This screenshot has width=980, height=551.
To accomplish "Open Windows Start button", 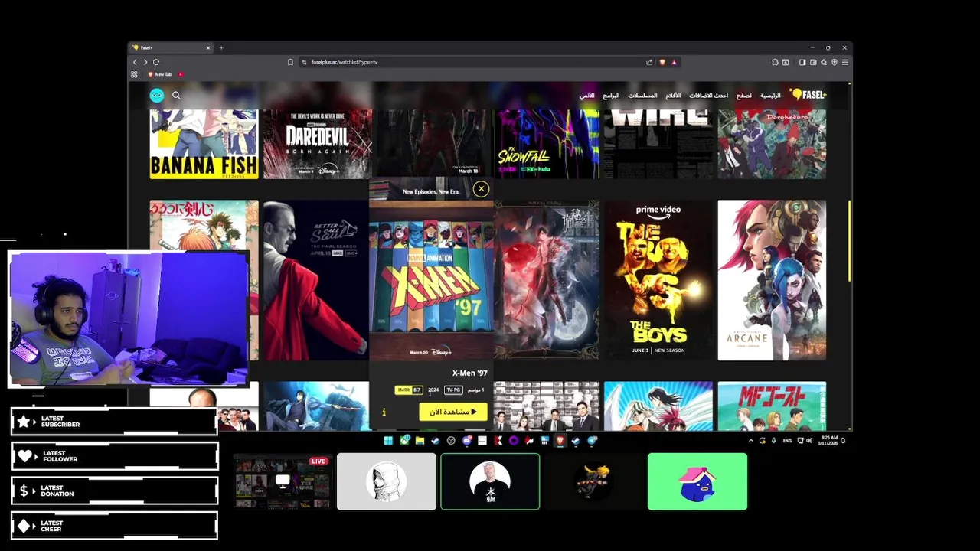I will 388,440.
